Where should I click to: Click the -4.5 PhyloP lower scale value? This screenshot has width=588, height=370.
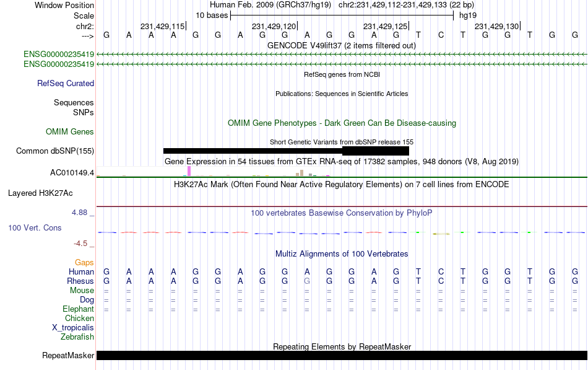80,244
